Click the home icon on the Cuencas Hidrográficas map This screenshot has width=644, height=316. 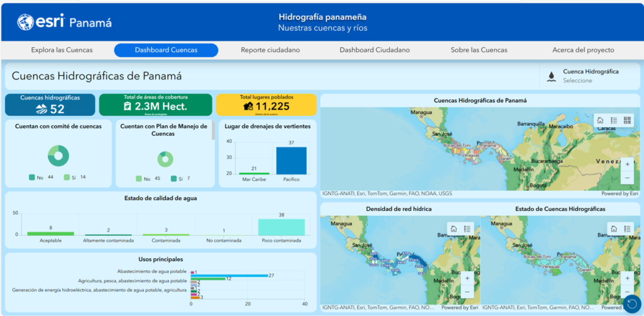(x=600, y=120)
